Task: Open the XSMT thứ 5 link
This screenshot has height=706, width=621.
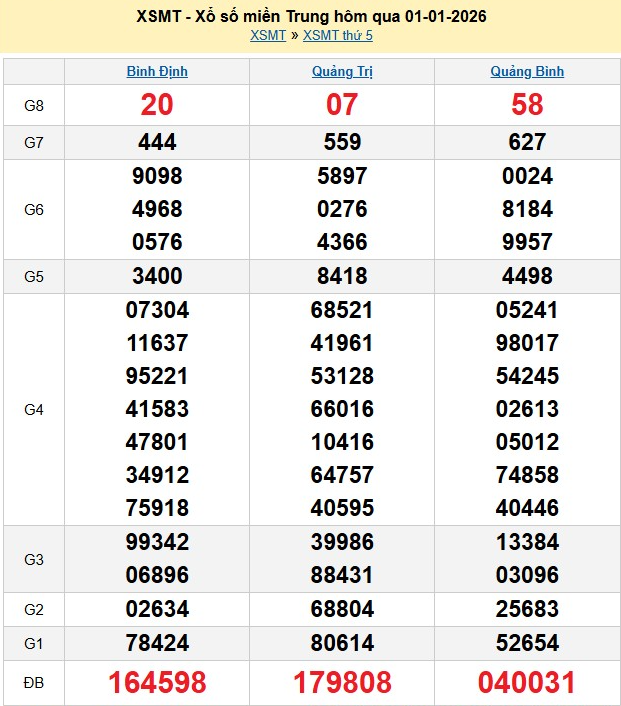Action: click(x=337, y=35)
